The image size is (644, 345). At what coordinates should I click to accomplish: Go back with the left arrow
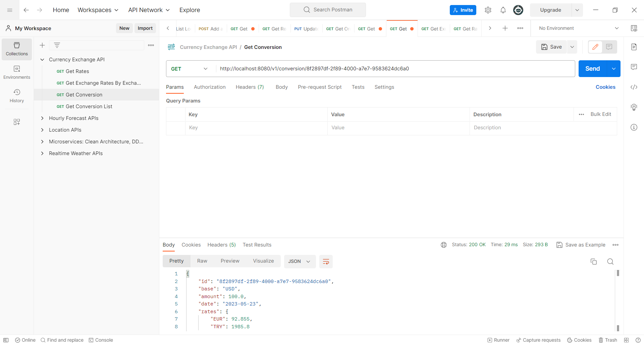26,10
